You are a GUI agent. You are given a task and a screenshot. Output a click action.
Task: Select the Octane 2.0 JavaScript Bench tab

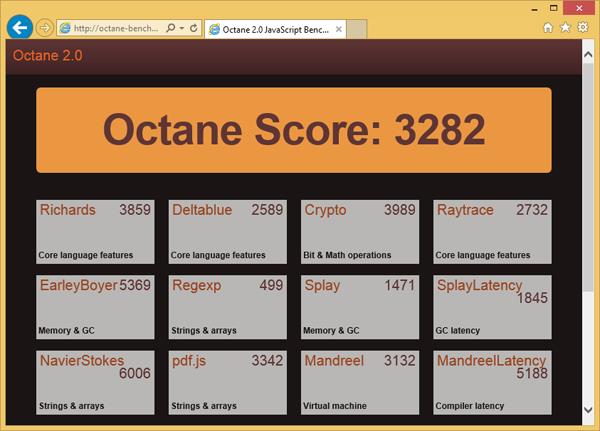coord(275,29)
